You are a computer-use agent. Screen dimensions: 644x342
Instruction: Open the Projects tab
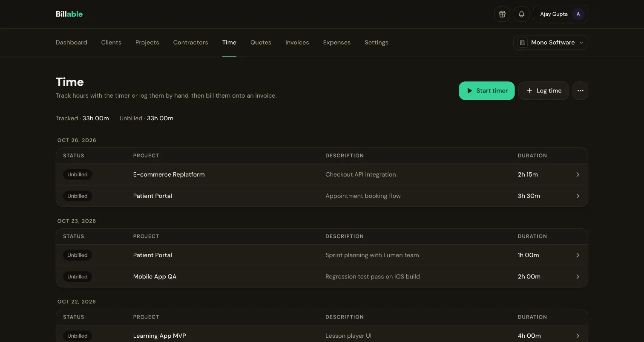(x=147, y=43)
